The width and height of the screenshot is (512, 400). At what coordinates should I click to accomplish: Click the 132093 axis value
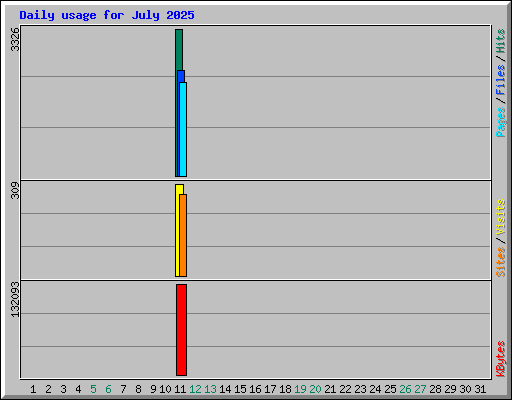click(x=15, y=299)
